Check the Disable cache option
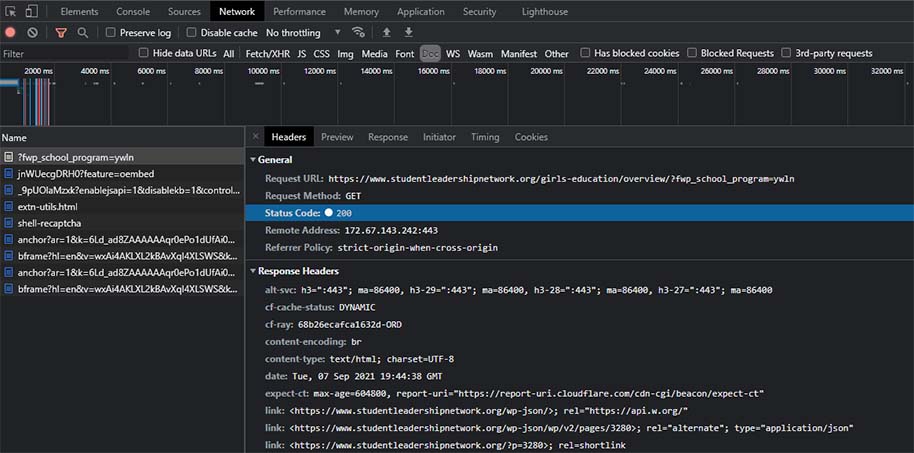The width and height of the screenshot is (914, 453). 192,33
